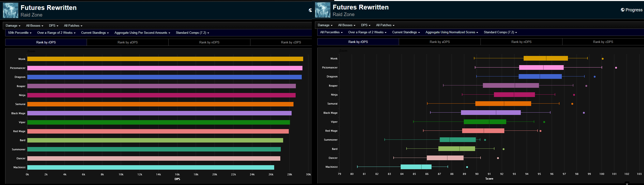
Task: Open Current Standings dropdown in the bar chart panel
Action: click(95, 33)
